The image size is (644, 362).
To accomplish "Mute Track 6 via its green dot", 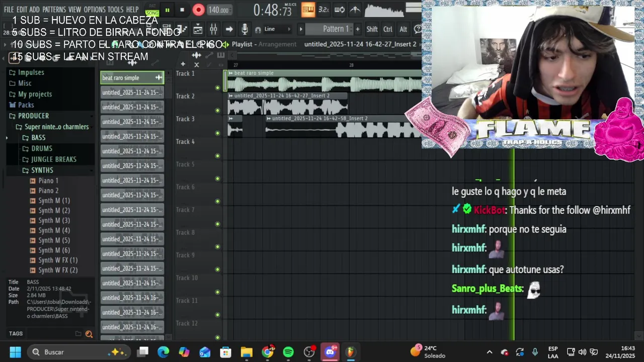I will (x=217, y=201).
